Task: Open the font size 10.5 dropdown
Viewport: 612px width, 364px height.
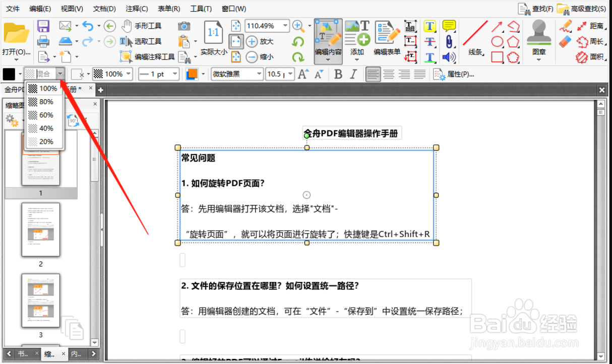Action: pyautogui.click(x=291, y=75)
